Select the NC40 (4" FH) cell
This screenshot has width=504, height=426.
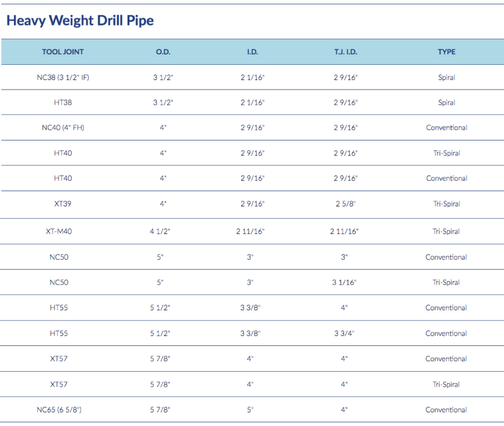(63, 128)
